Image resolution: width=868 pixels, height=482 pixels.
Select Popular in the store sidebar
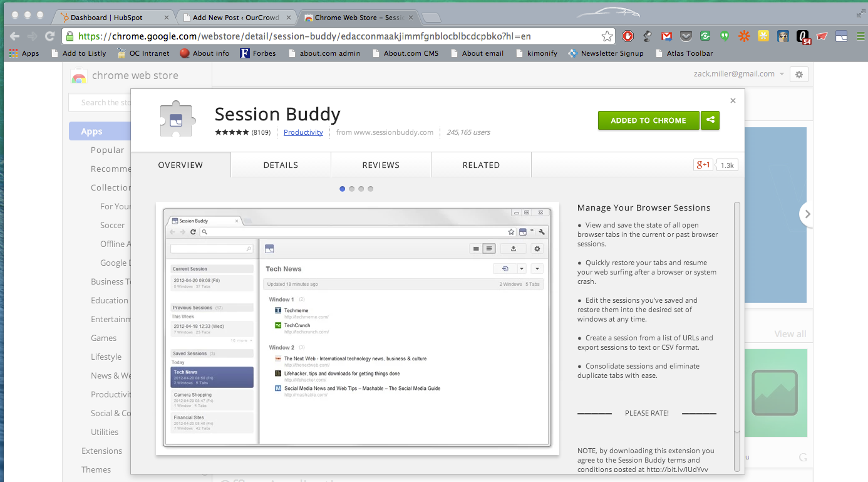[x=108, y=150]
